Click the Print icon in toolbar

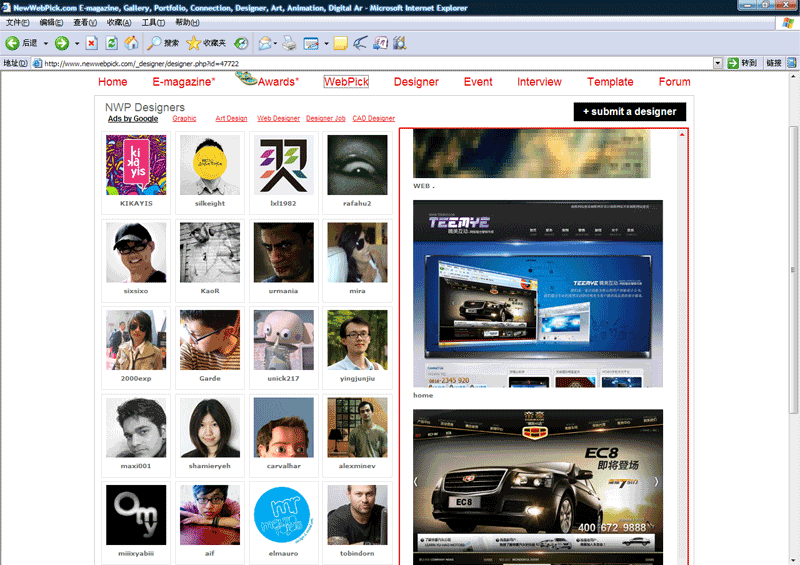point(289,43)
